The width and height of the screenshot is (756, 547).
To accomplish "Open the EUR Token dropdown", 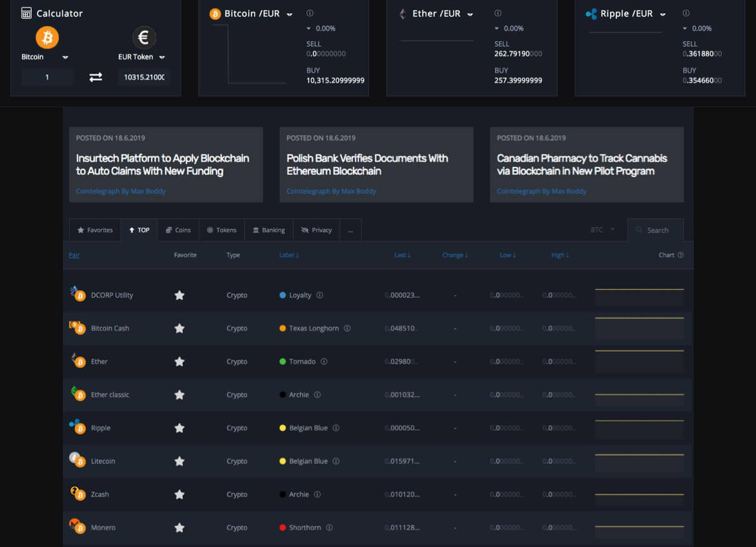I will pos(162,57).
